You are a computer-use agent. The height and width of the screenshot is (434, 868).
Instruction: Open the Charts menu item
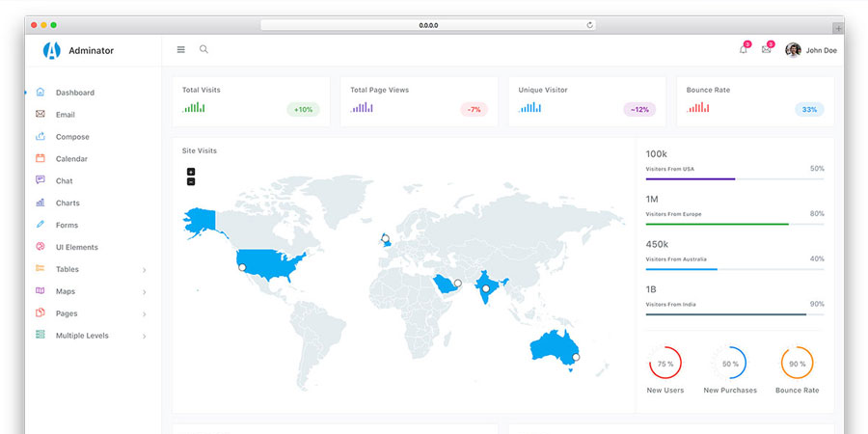coord(68,203)
